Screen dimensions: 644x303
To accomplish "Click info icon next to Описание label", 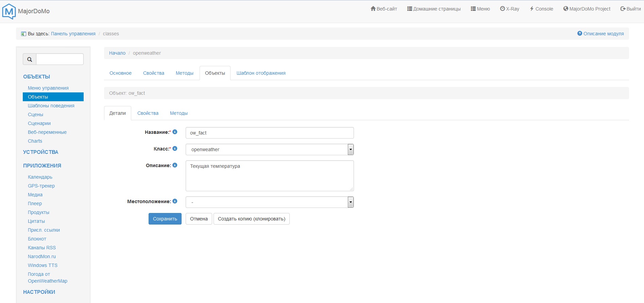I will 175,165.
